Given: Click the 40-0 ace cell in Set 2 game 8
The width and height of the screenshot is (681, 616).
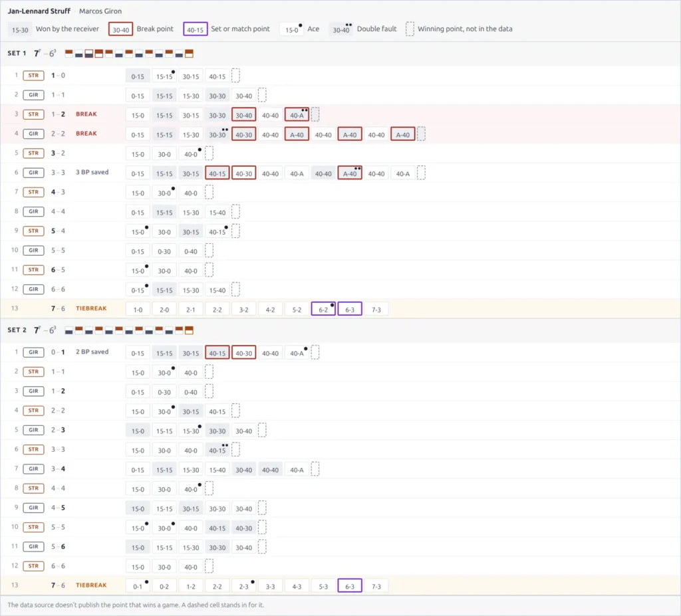Looking at the screenshot, I should [191, 489].
